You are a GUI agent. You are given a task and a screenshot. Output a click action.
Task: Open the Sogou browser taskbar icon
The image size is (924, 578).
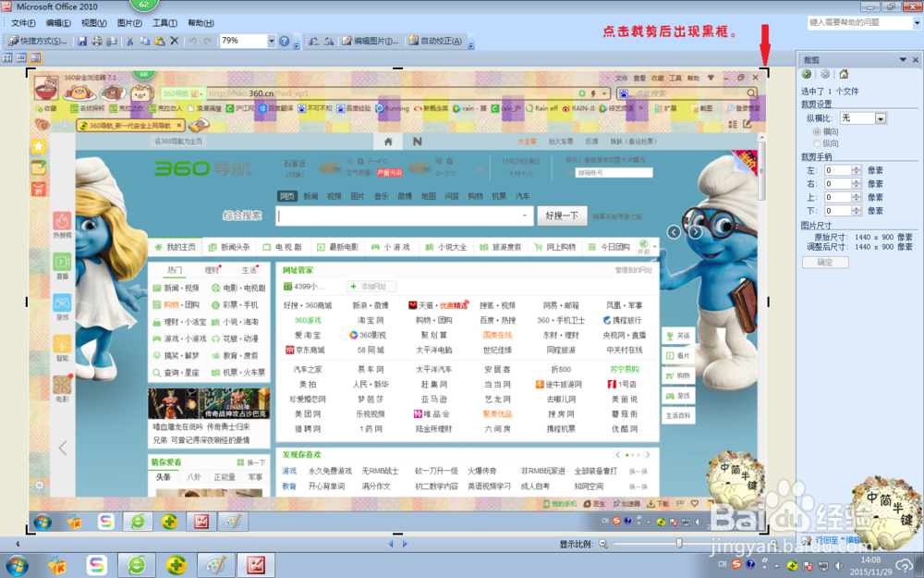coord(97,565)
